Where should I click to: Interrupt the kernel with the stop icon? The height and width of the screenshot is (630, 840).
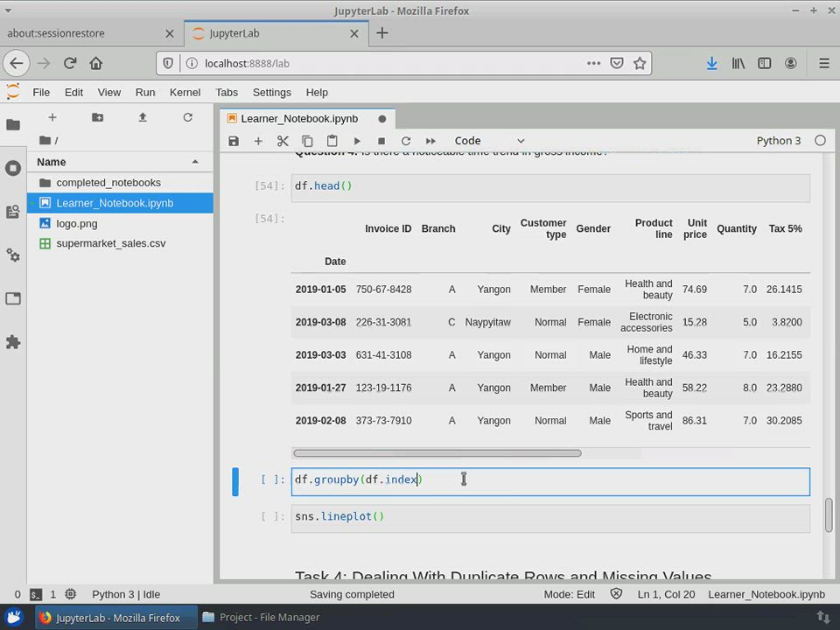381,141
